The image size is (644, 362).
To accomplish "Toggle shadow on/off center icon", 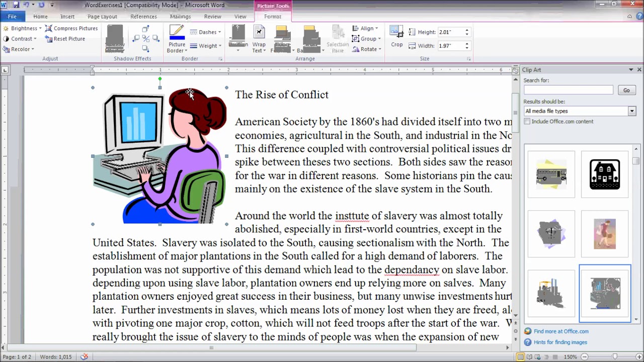I will tap(145, 39).
